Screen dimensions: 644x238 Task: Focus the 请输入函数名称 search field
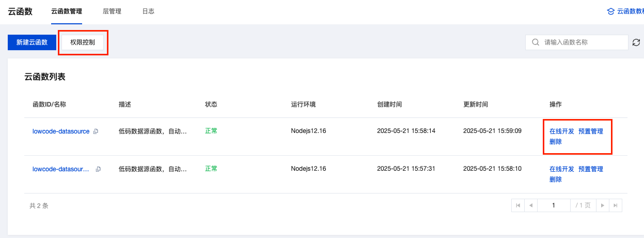coord(576,42)
